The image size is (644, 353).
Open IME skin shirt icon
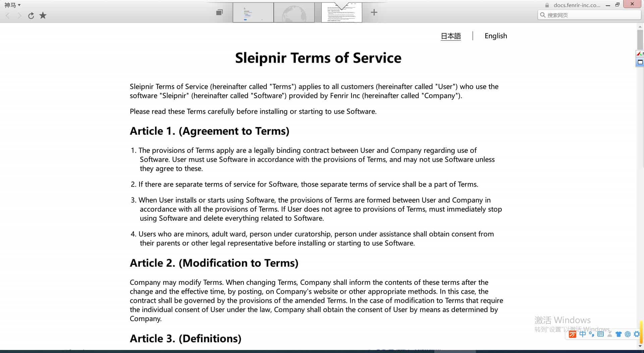point(619,334)
